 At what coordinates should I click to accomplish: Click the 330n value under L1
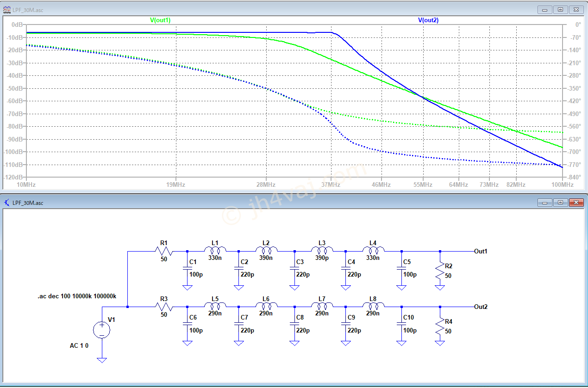[x=215, y=258]
